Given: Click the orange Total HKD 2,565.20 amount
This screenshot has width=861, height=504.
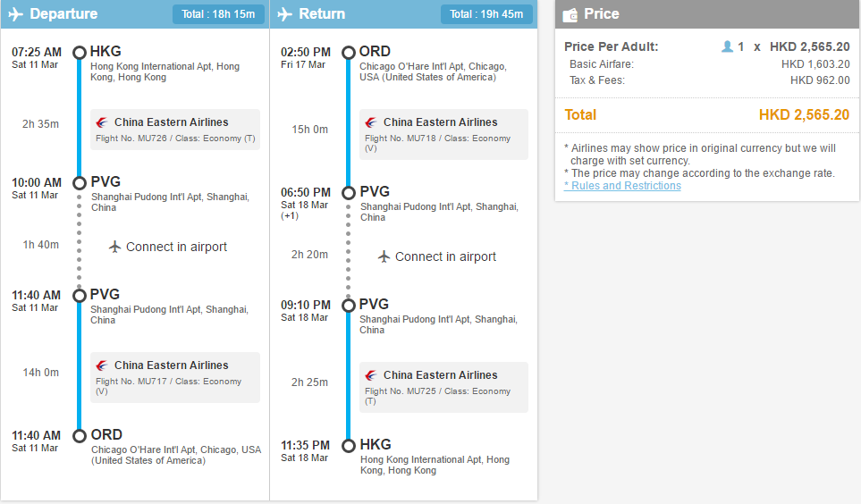Looking at the screenshot, I should click(804, 114).
